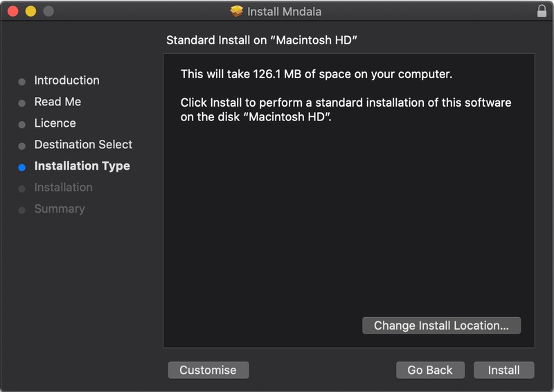The height and width of the screenshot is (392, 554).
Task: Minimize the window using the yellow button
Action: click(x=30, y=11)
